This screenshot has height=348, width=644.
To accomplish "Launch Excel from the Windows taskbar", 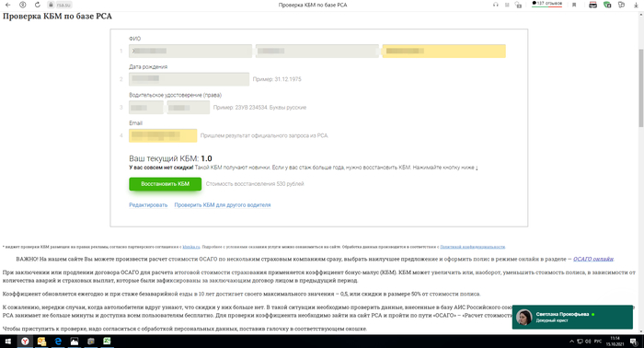I will [107, 341].
